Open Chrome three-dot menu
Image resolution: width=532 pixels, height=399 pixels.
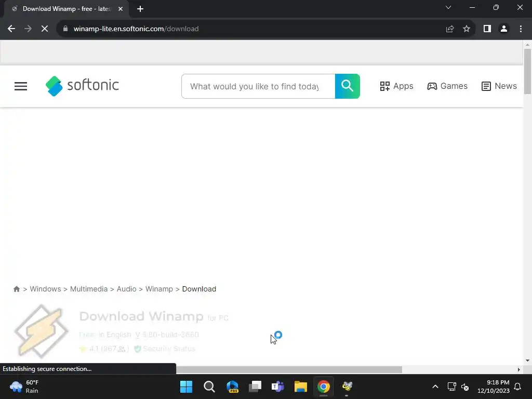point(521,29)
